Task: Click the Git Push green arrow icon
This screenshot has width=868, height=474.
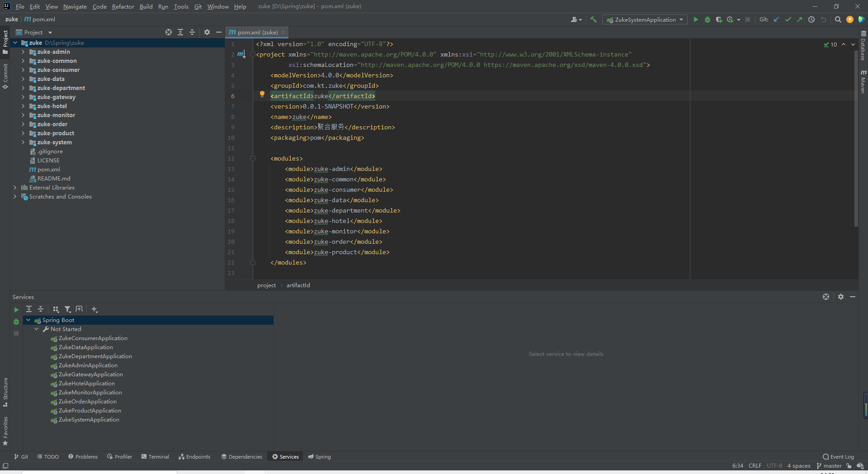Action: coord(800,19)
